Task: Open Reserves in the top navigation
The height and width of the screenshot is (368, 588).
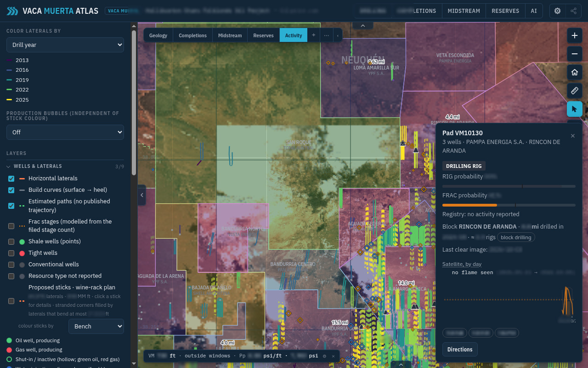Action: [x=505, y=11]
